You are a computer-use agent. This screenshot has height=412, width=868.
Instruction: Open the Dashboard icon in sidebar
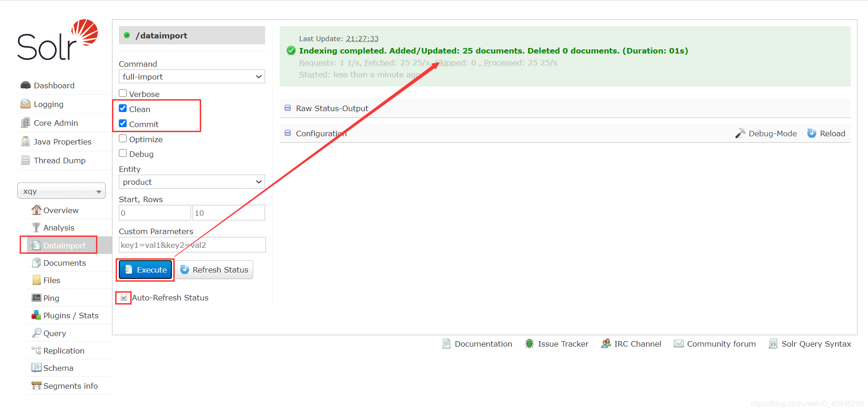tap(26, 86)
